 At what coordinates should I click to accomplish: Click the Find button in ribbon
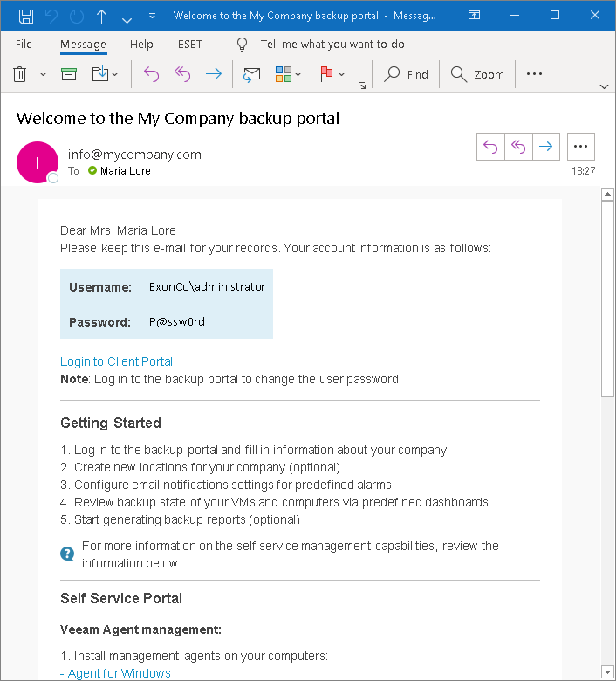pos(407,74)
